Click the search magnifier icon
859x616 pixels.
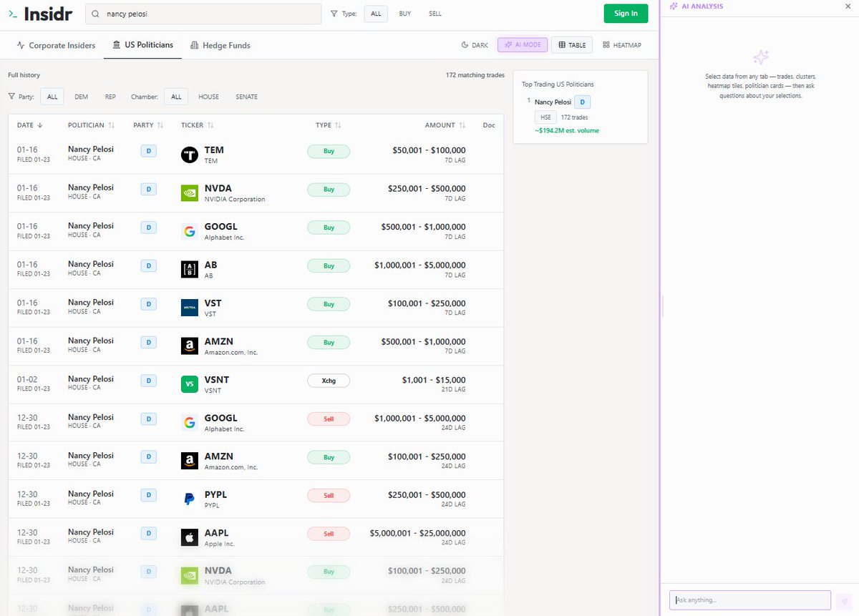[96, 14]
